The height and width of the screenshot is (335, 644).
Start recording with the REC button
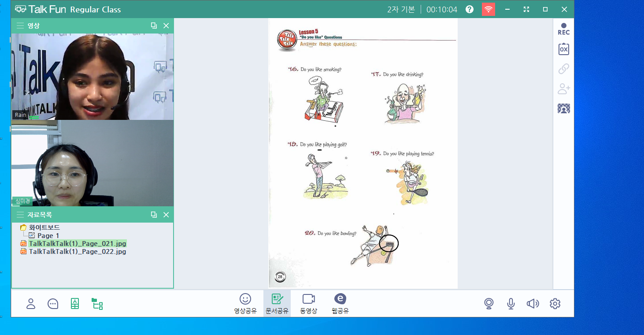[563, 29]
